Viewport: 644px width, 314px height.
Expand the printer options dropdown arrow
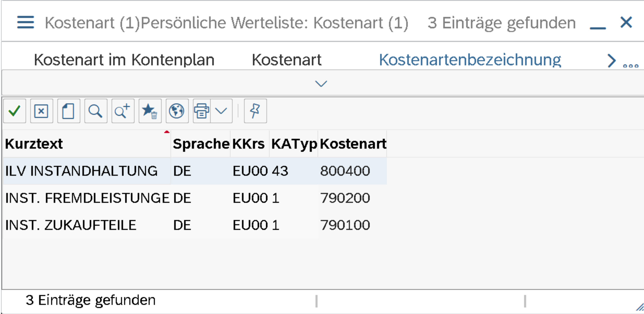(x=221, y=111)
